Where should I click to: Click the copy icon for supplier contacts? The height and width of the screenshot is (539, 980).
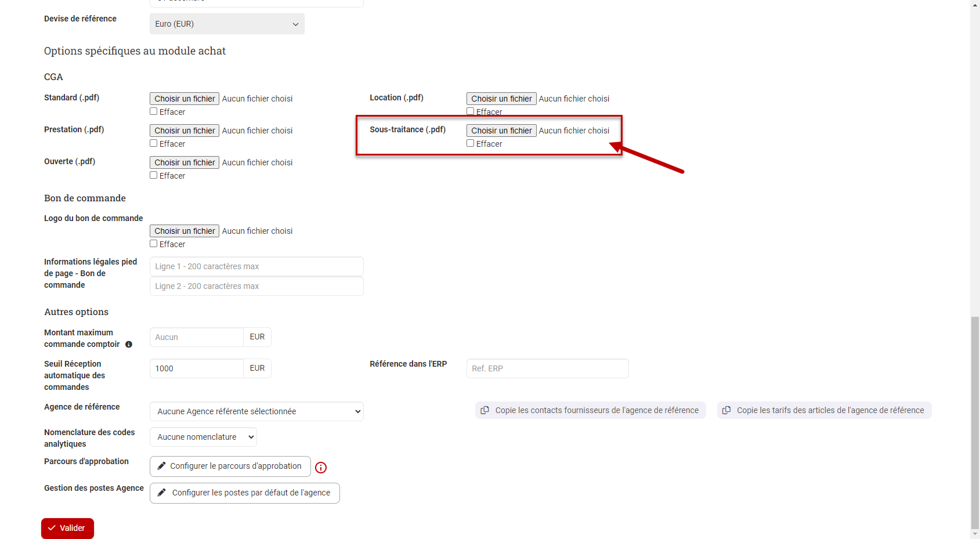tap(485, 410)
